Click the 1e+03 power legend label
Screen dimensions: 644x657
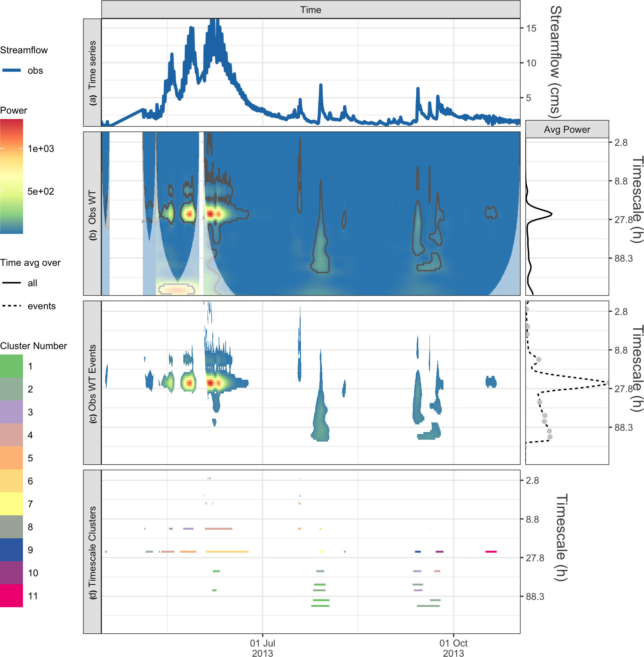40,149
